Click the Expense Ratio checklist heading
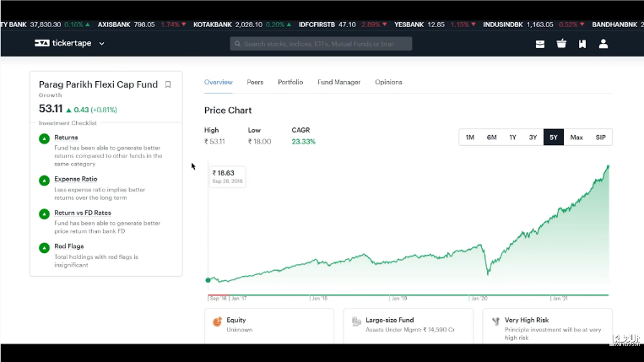The height and width of the screenshot is (362, 644). (76, 179)
